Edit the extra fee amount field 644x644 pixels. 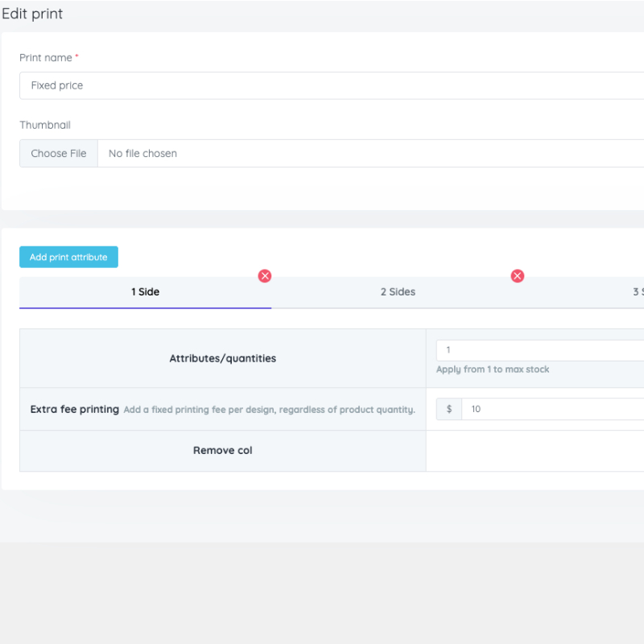point(552,409)
